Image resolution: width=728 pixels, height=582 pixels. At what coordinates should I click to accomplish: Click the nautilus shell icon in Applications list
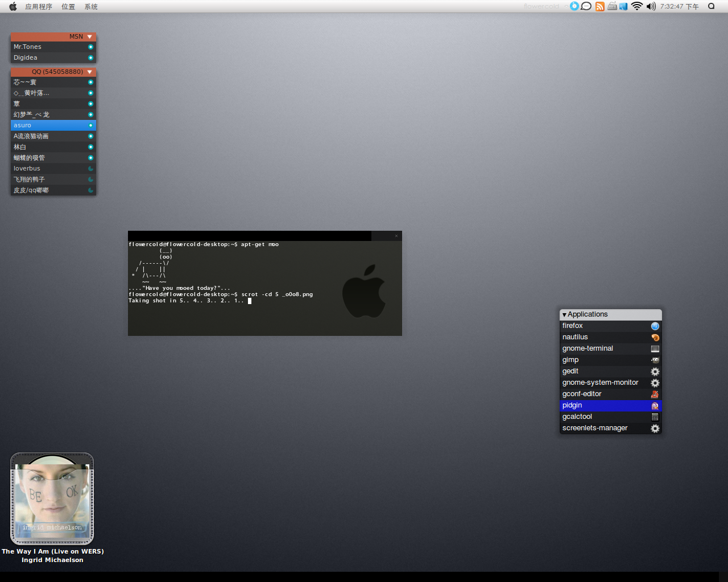[655, 338]
